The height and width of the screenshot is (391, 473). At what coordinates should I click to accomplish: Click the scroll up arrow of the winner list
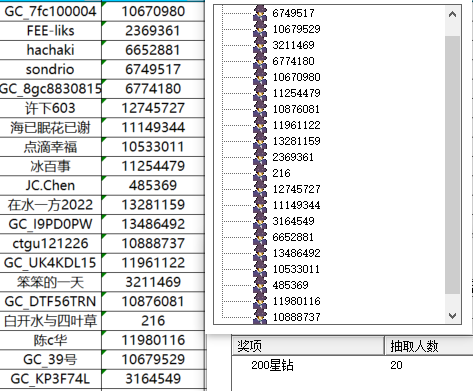[452, 14]
